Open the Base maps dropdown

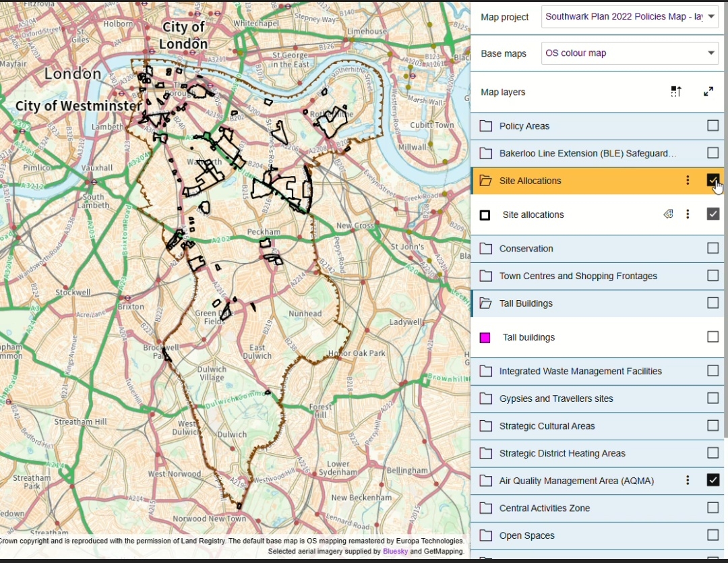coord(630,53)
